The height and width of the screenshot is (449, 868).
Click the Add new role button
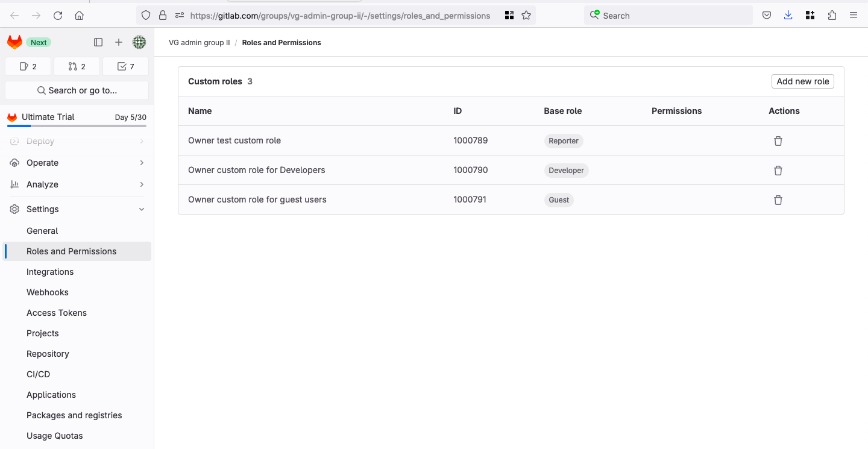pos(802,81)
